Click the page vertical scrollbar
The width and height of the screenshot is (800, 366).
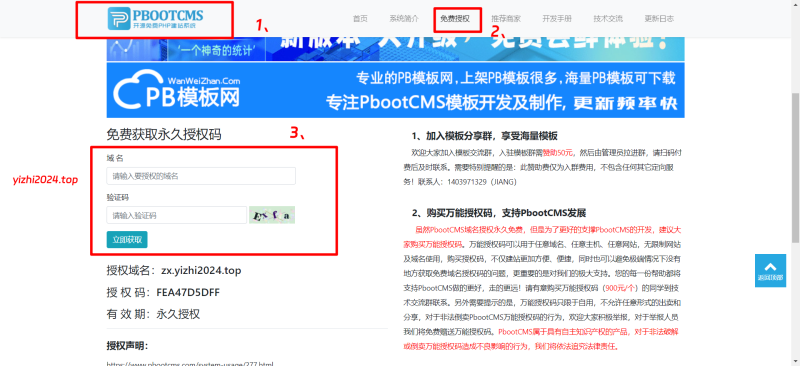click(795, 167)
